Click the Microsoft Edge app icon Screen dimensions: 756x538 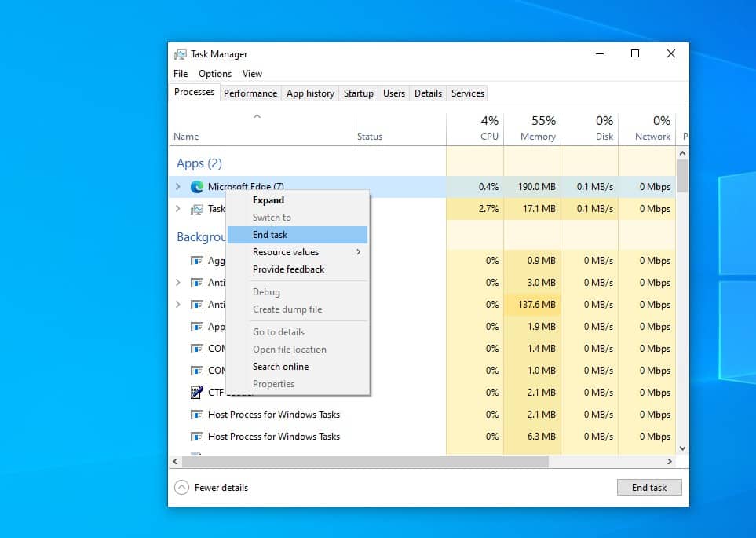click(x=197, y=187)
